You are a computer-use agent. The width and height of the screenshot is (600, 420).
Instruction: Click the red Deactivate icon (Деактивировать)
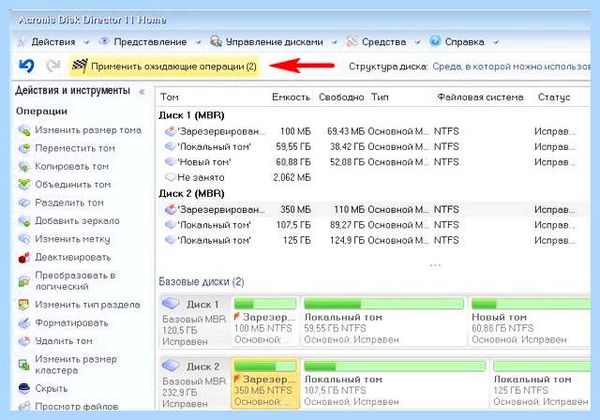[x=24, y=257]
